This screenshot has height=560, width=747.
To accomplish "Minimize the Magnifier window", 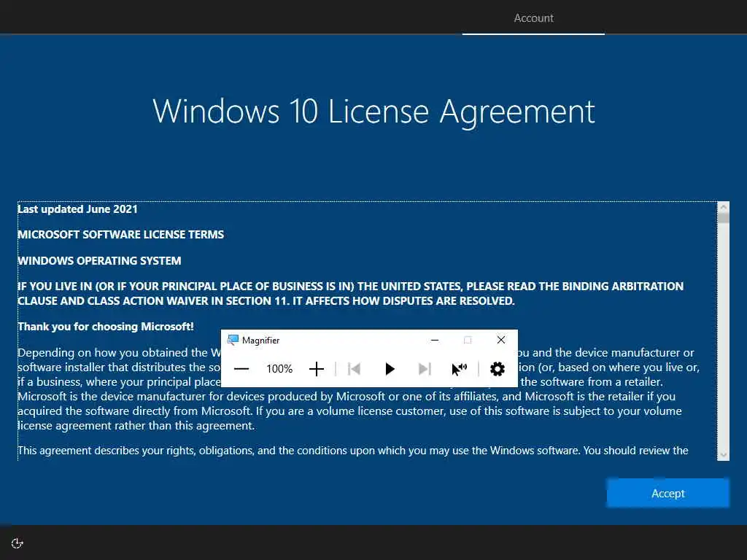I will (x=435, y=340).
